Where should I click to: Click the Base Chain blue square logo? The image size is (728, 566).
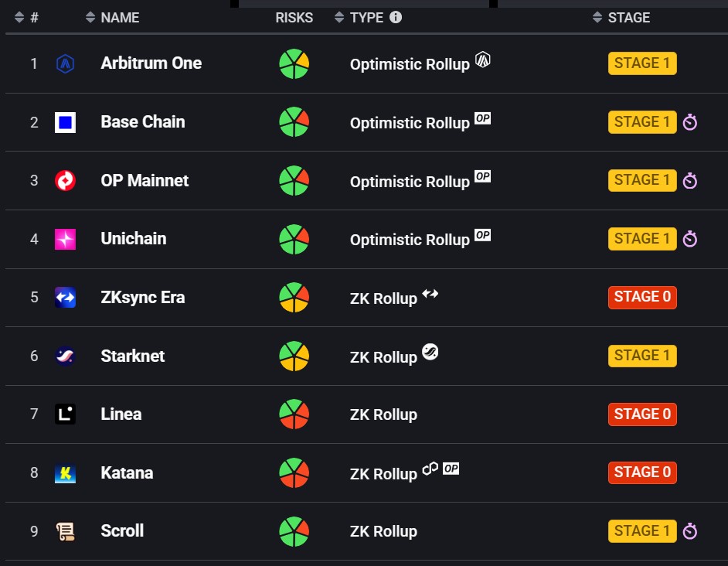point(65,122)
